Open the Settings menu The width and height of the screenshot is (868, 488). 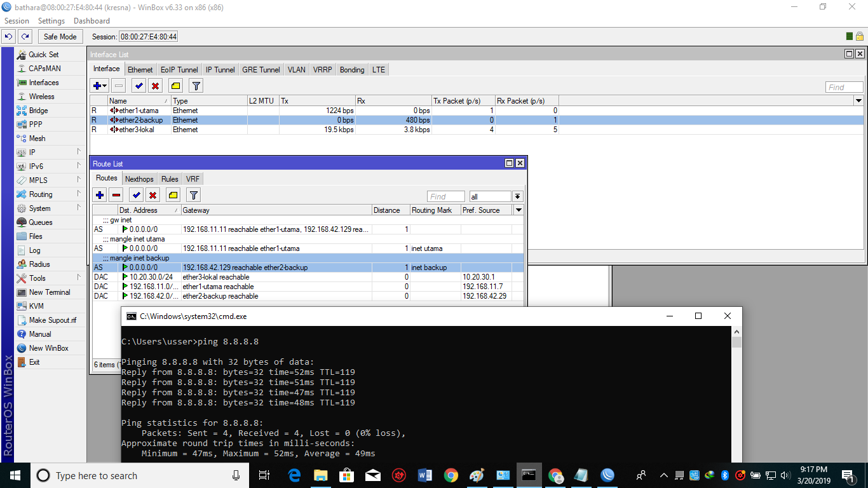pos(51,20)
